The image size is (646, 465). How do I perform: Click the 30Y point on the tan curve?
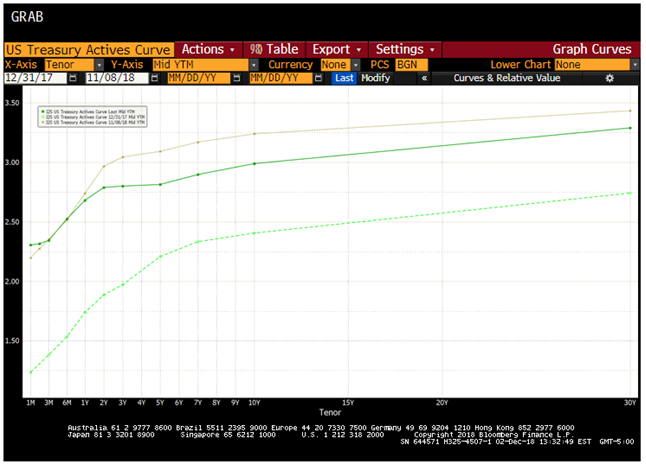coord(630,111)
